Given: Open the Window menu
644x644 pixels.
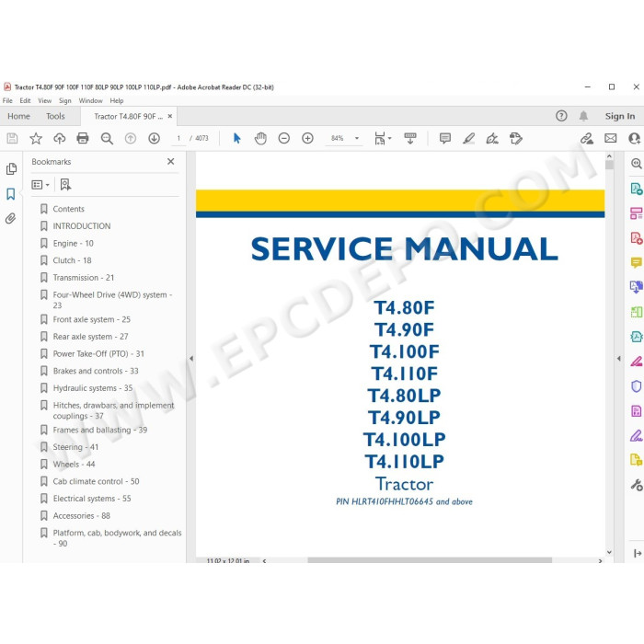Looking at the screenshot, I should pos(90,100).
